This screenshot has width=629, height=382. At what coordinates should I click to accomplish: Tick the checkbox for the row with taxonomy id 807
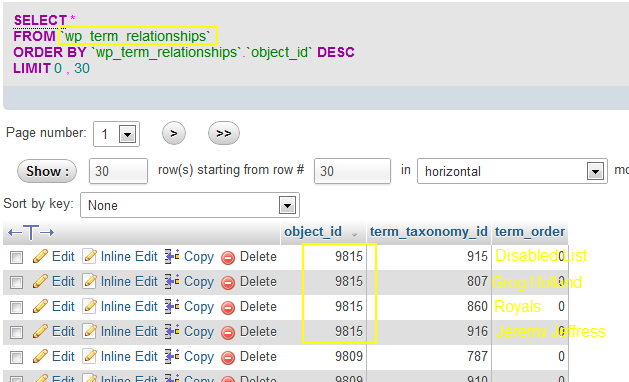click(16, 282)
